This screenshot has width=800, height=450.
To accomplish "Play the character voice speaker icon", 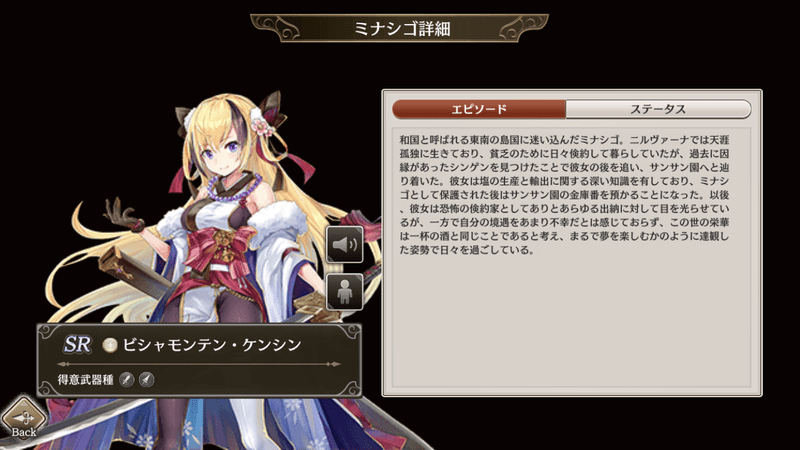I will [x=344, y=245].
